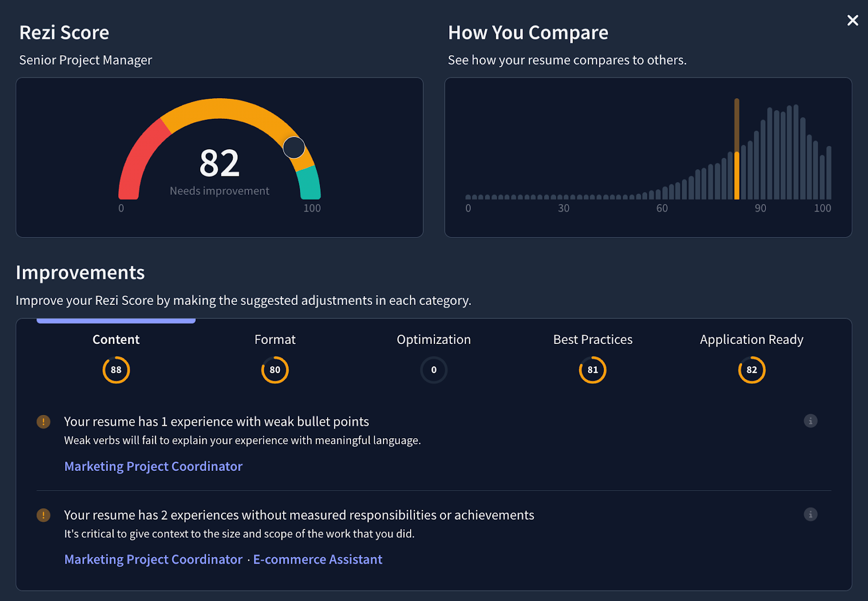Click the gauge indicator knob on score arc
The height and width of the screenshot is (601, 868).
tap(294, 148)
